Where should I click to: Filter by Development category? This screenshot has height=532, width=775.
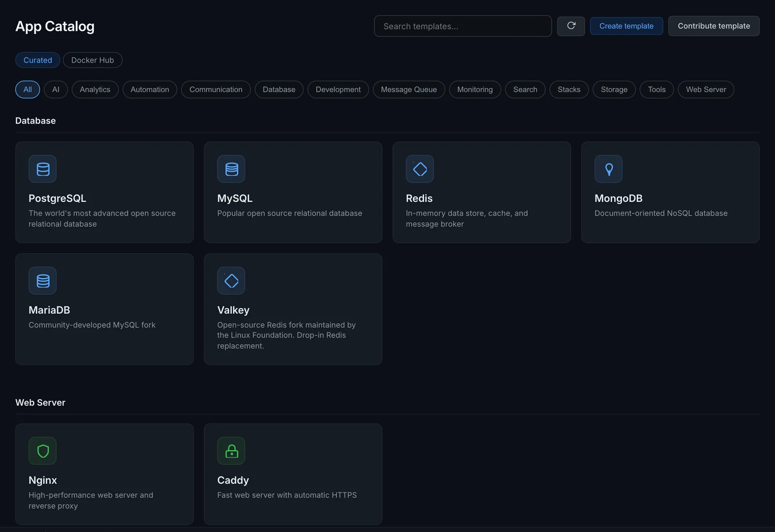(x=338, y=90)
